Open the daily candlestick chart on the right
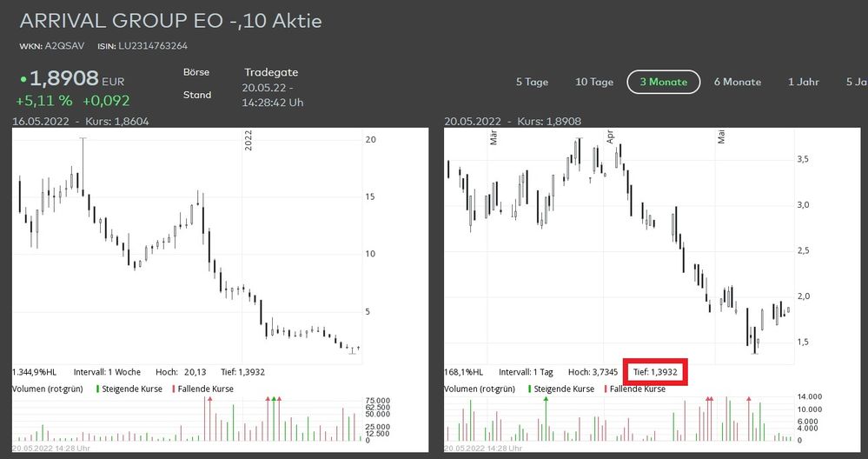 (617, 243)
